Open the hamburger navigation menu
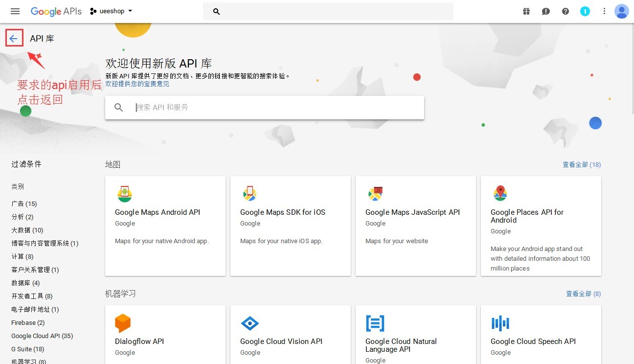This screenshot has height=364, width=634. point(15,11)
